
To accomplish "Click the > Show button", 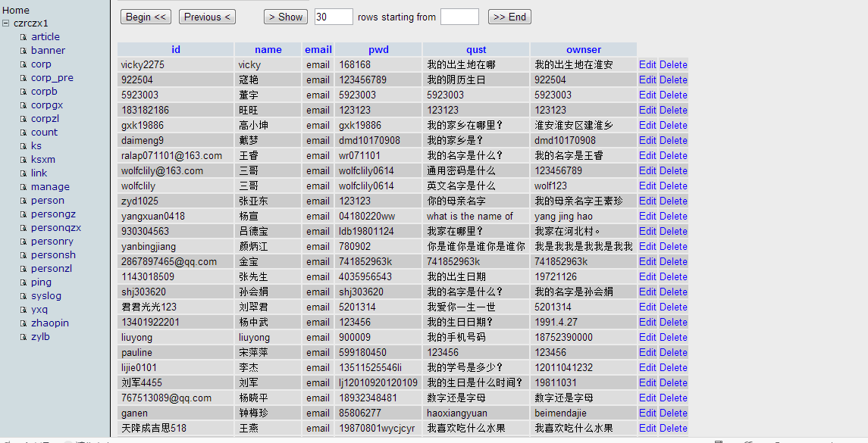I will click(x=286, y=17).
